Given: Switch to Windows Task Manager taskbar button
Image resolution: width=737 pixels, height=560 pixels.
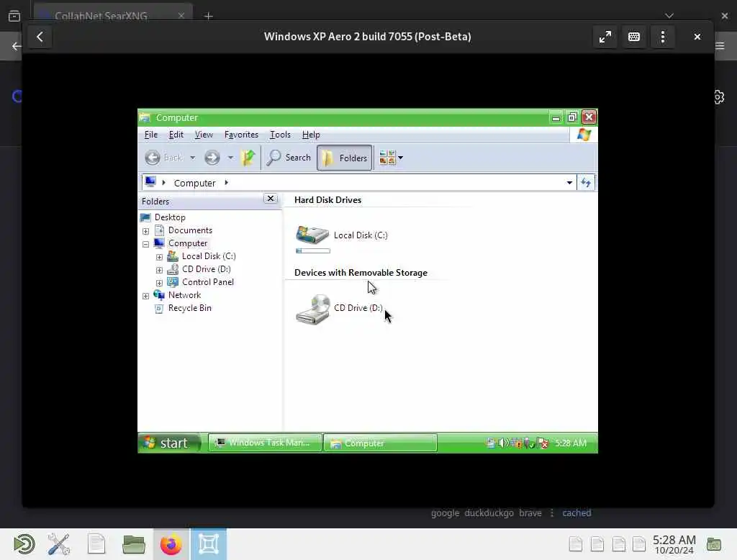Looking at the screenshot, I should coord(265,443).
